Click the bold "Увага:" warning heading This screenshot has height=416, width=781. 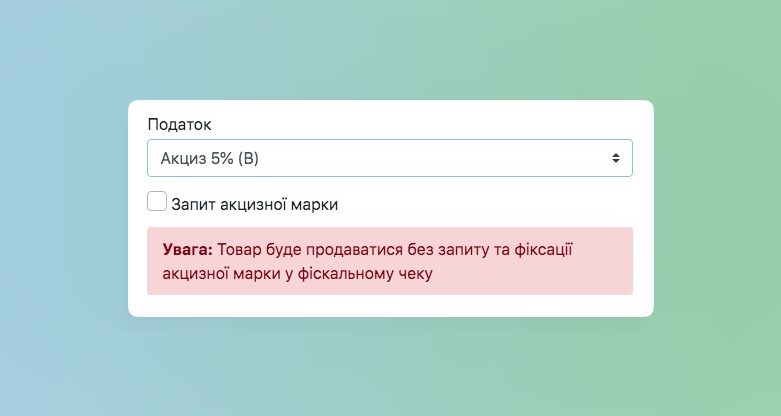point(187,250)
